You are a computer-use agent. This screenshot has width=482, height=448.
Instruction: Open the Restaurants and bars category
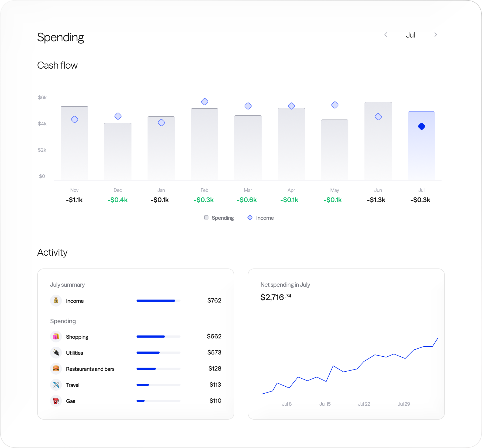pos(90,369)
